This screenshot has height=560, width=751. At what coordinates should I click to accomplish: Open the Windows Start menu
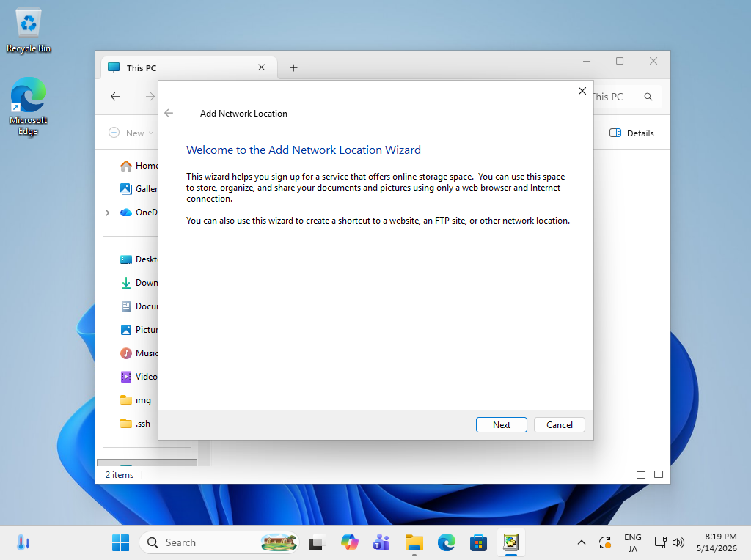[x=120, y=542]
